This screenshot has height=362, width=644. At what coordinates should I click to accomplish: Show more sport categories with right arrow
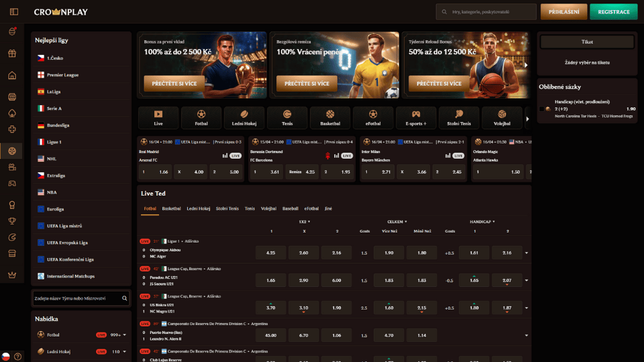pos(527,119)
